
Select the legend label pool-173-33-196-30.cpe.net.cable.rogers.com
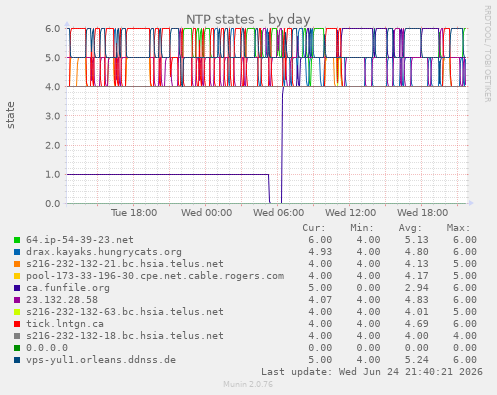point(155,276)
